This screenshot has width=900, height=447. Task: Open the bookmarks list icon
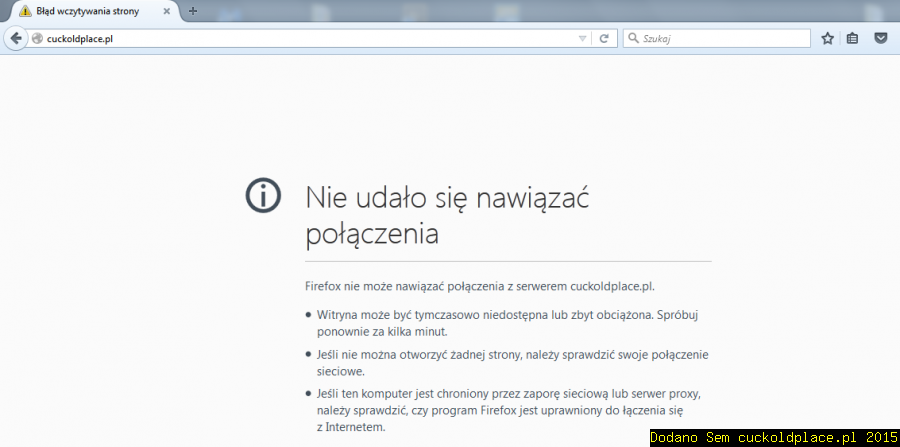tap(853, 38)
